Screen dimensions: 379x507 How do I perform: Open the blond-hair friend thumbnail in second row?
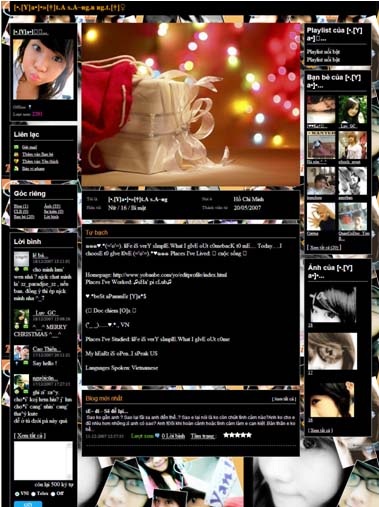tap(353, 145)
